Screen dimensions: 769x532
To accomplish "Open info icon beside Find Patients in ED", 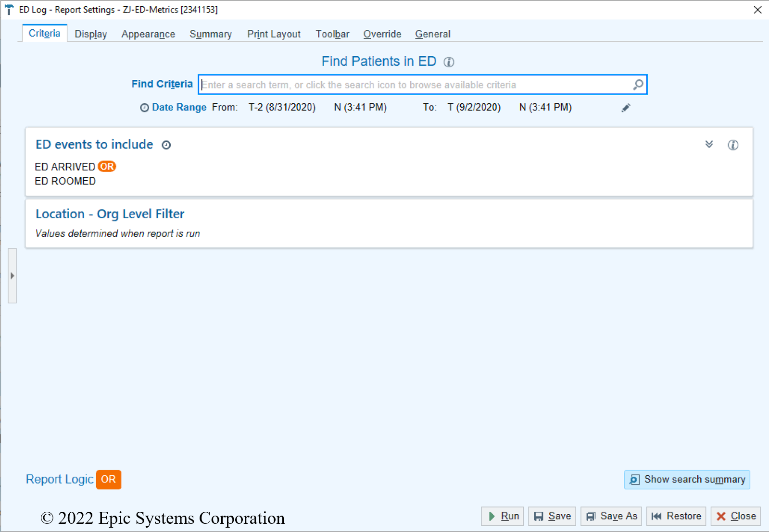I will click(449, 62).
